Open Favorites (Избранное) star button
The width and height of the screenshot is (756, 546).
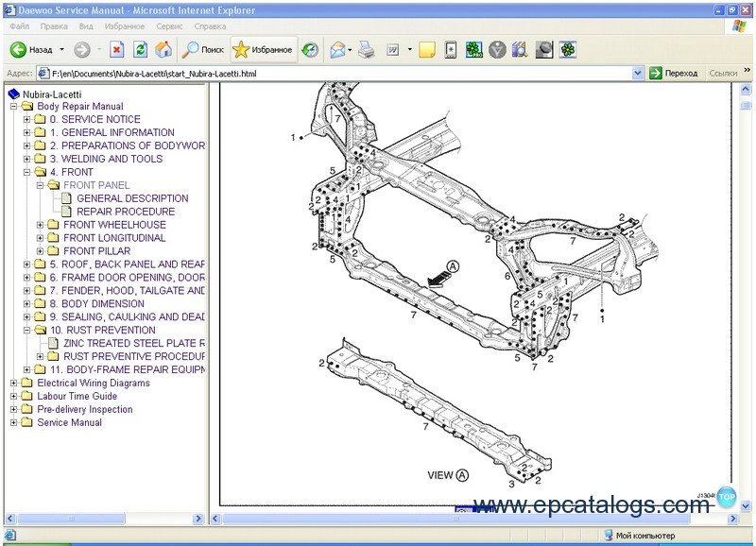point(263,50)
